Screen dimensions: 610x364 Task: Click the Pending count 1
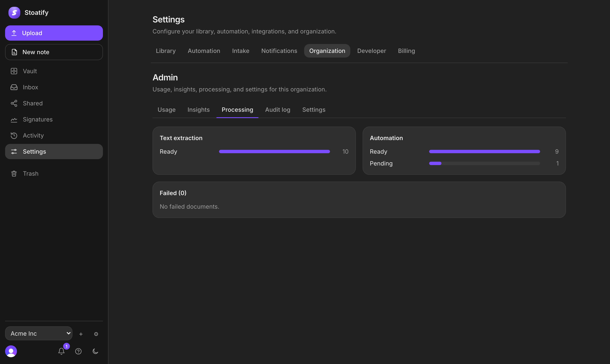pyautogui.click(x=557, y=163)
